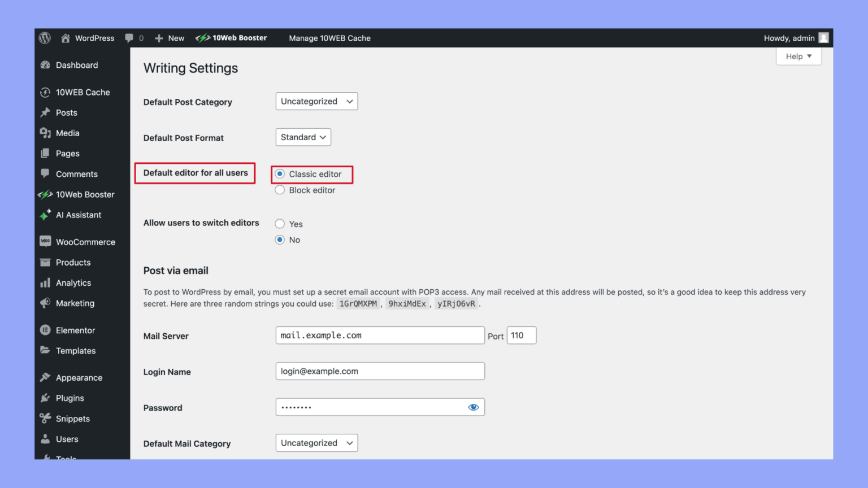Click the Mail Server input field
The width and height of the screenshot is (868, 488).
379,335
